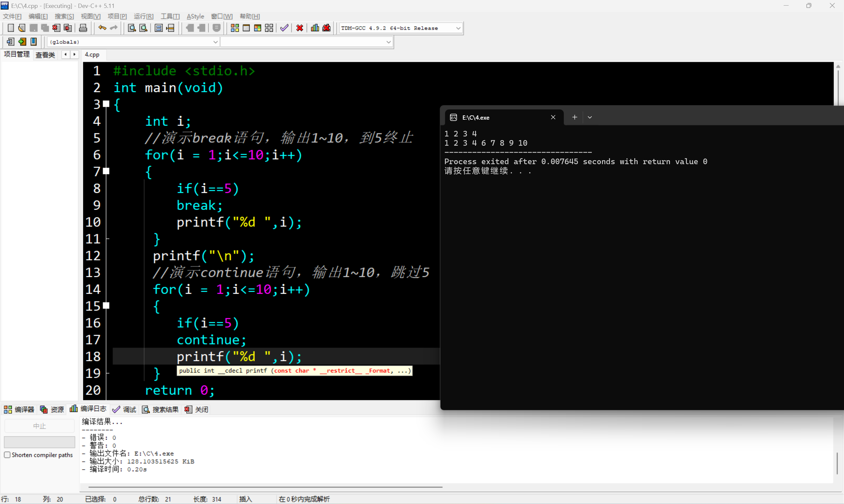Click the Find magnifier toolbar icon
Image resolution: width=844 pixels, height=504 pixels.
click(x=132, y=28)
